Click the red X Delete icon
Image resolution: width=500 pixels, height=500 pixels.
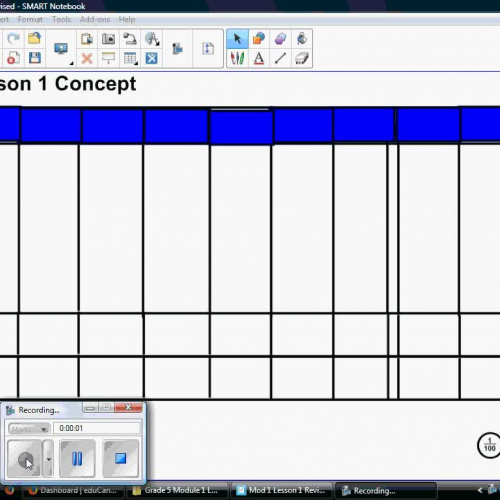[x=87, y=59]
